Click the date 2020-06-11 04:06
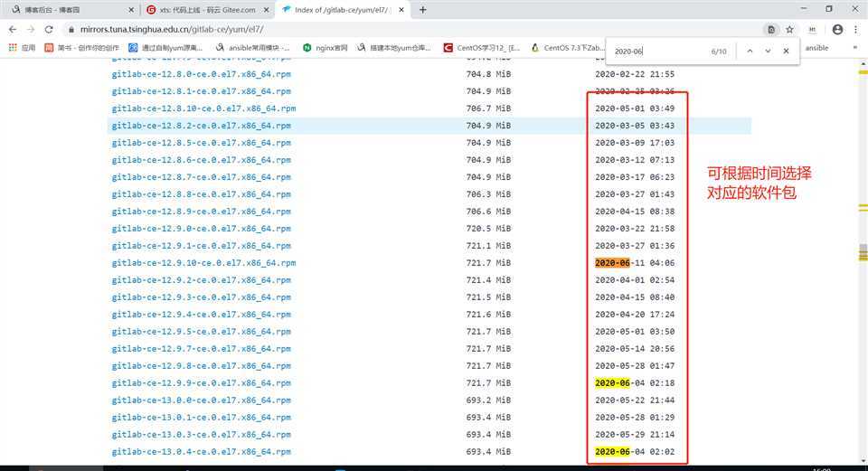 point(635,263)
